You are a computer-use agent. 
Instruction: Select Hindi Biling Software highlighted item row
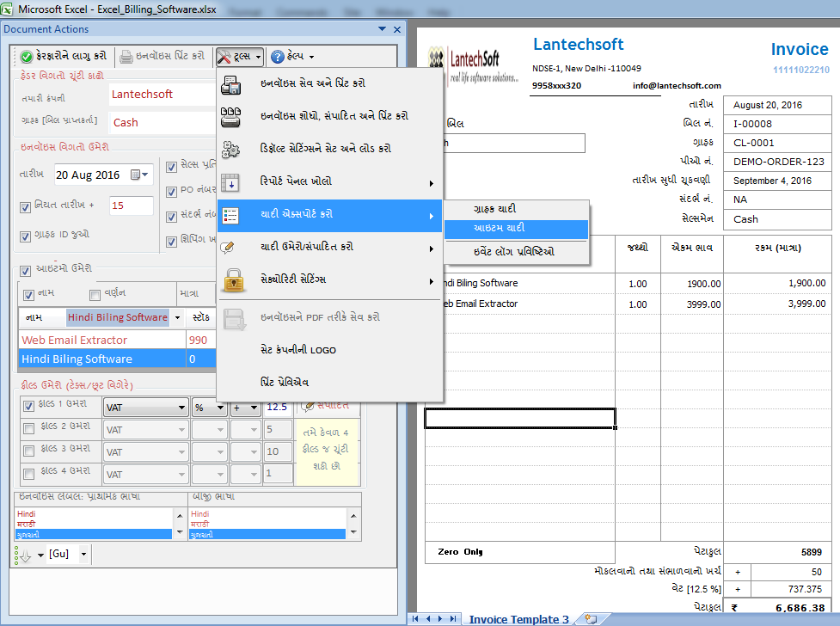coord(117,359)
